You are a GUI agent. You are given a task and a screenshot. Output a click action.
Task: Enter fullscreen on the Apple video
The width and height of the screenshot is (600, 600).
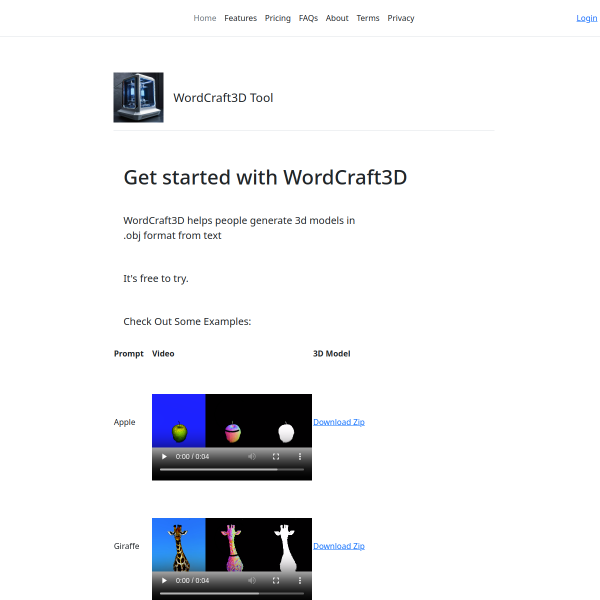pos(276,457)
